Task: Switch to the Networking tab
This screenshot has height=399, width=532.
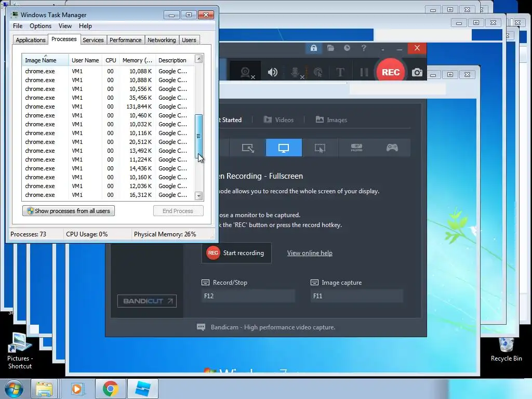Action: (162, 40)
